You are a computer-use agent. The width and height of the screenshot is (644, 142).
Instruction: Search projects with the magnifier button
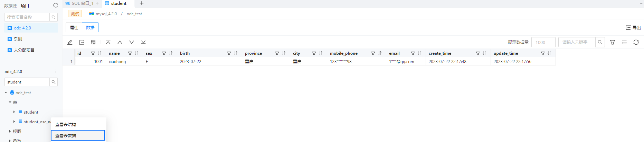coord(54,17)
